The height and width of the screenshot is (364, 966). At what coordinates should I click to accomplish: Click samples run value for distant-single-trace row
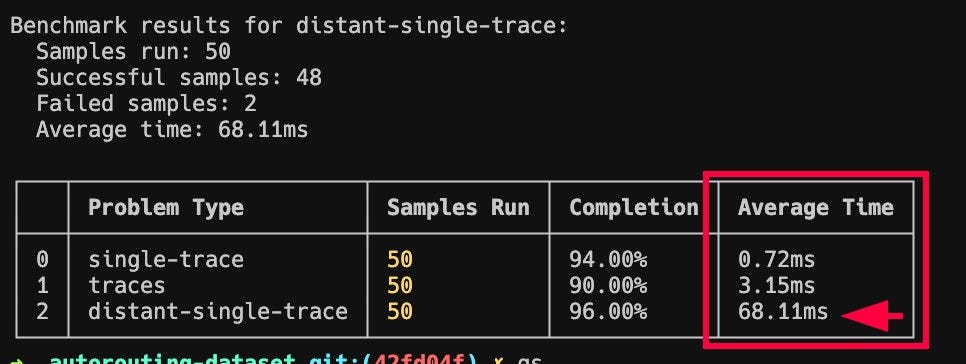click(400, 311)
